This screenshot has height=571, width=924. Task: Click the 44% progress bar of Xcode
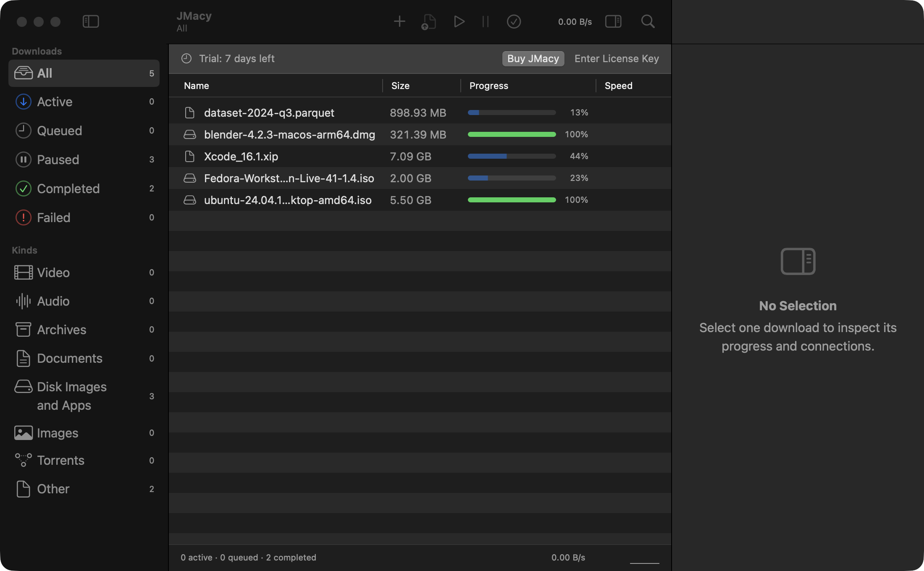coord(512,156)
